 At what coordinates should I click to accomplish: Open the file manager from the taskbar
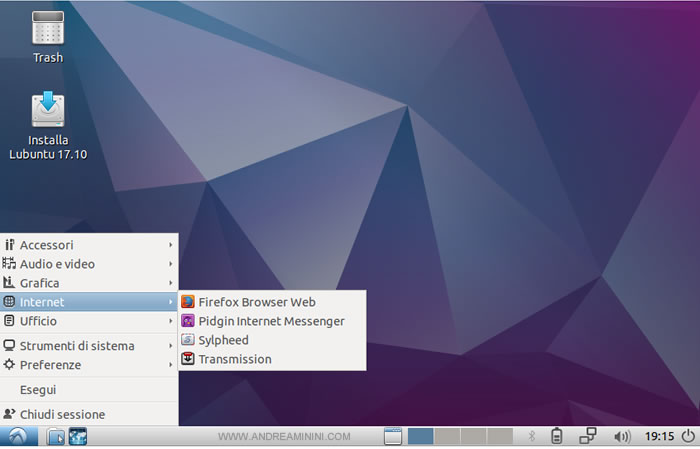tap(56, 436)
